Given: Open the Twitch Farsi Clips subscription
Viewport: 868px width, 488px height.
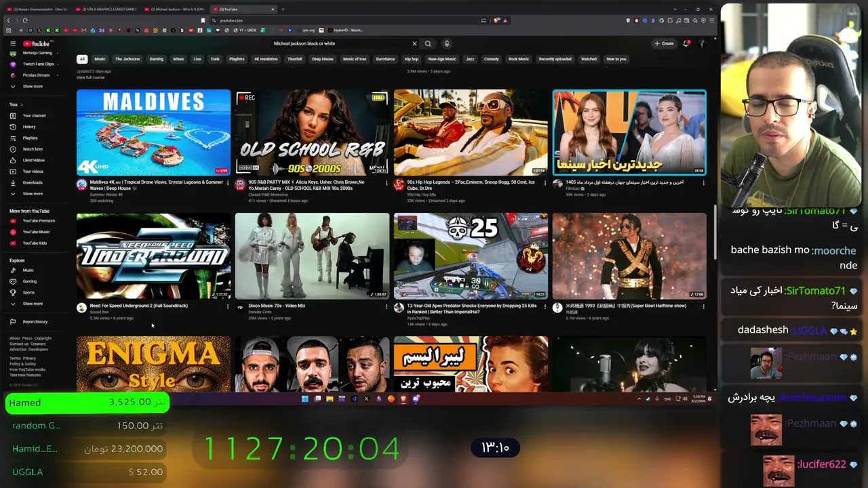Looking at the screenshot, I should 37,64.
